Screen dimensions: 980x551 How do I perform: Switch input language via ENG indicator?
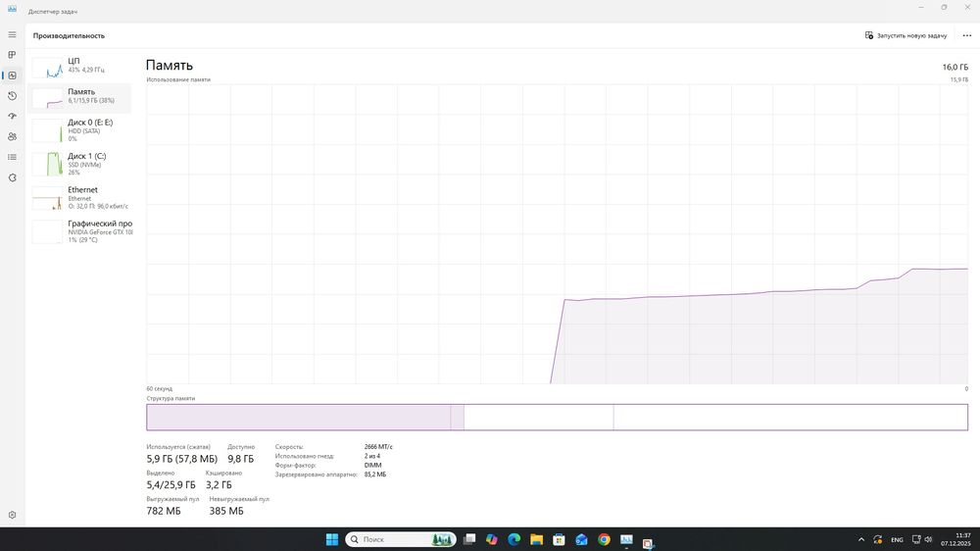(x=897, y=540)
